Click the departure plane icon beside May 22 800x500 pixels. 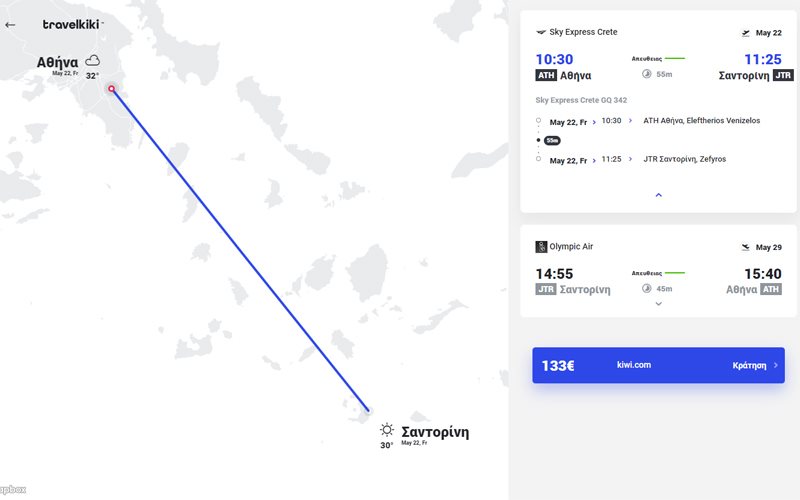point(745,33)
